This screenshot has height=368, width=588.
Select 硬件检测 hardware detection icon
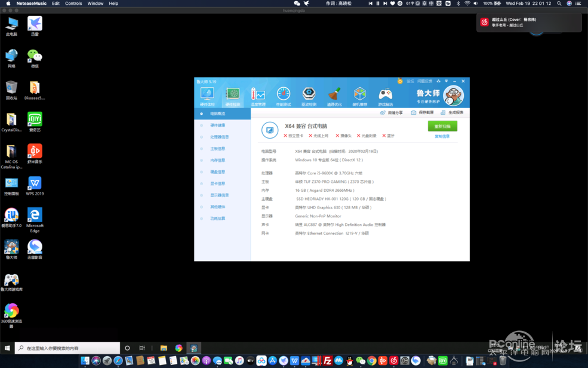(x=232, y=96)
